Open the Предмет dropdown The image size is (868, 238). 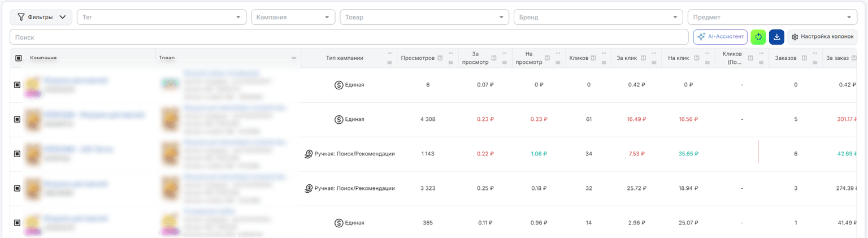point(772,17)
